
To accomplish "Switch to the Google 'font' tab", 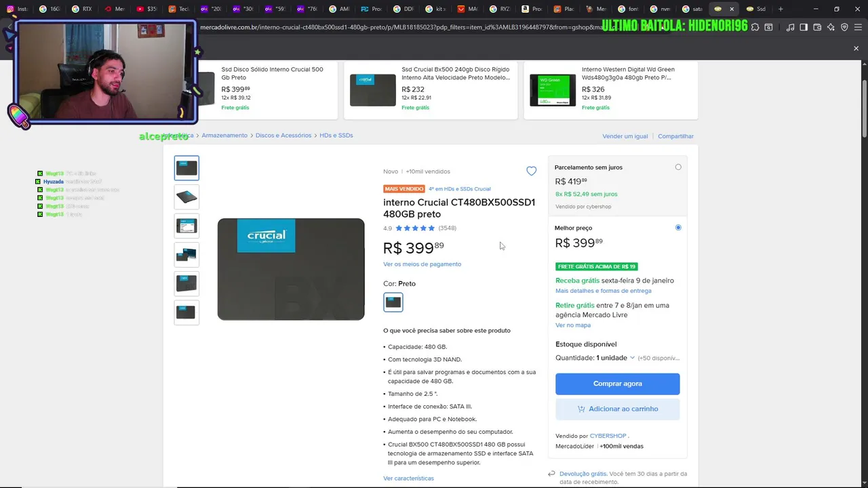I will pyautogui.click(x=628, y=9).
